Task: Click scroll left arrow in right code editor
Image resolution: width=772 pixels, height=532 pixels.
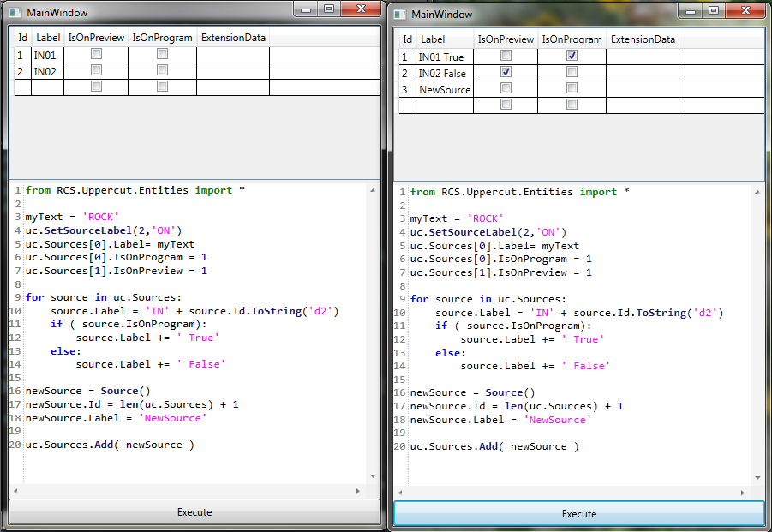Action: coord(400,493)
